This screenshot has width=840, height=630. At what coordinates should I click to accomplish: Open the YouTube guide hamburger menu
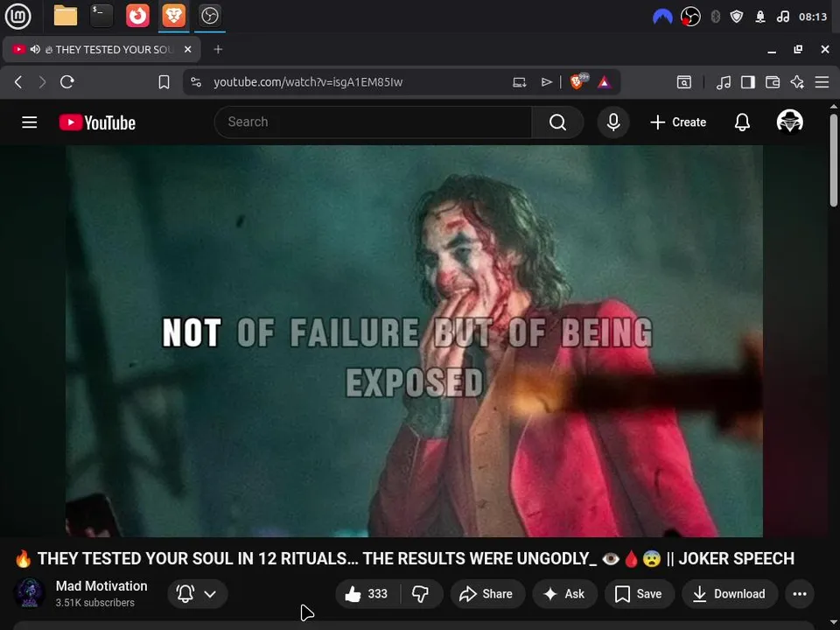pyautogui.click(x=30, y=122)
